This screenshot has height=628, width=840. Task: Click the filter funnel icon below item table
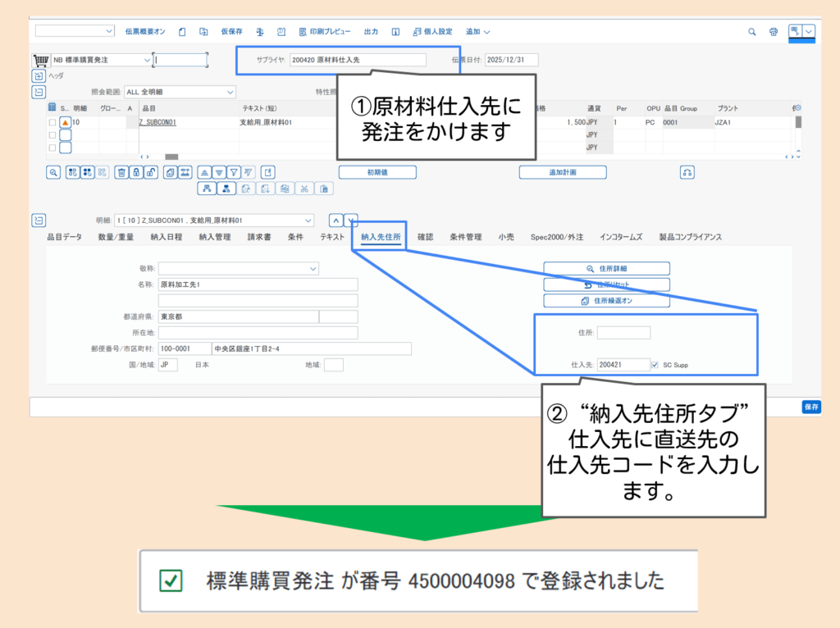234,172
